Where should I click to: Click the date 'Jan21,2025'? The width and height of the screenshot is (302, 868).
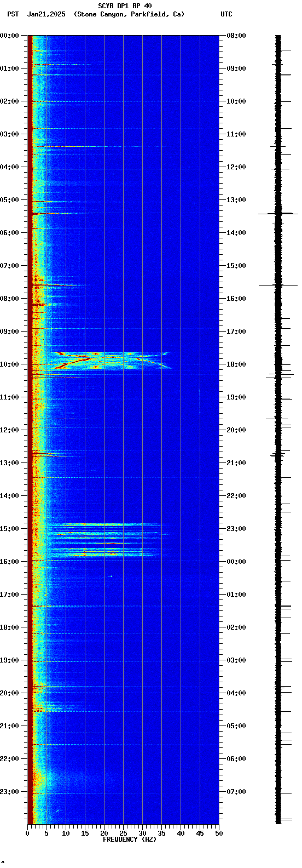pos(45,14)
